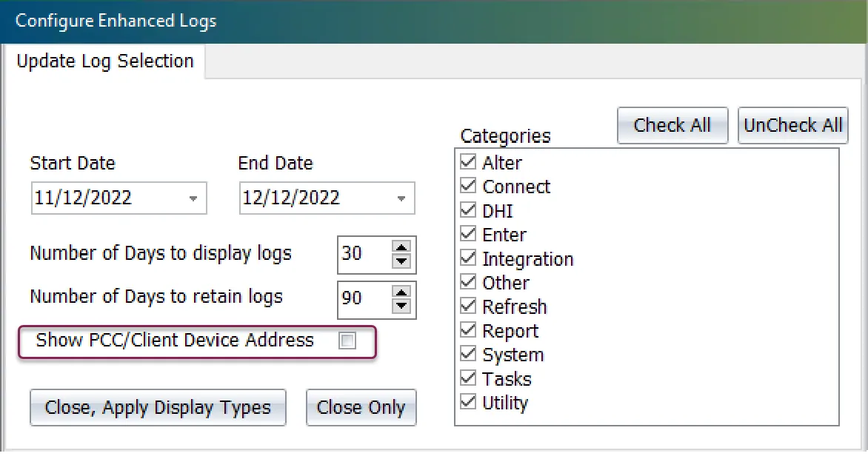Viewport: 868px width, 459px height.
Task: Toggle the Utility category checkbox
Action: [x=468, y=402]
